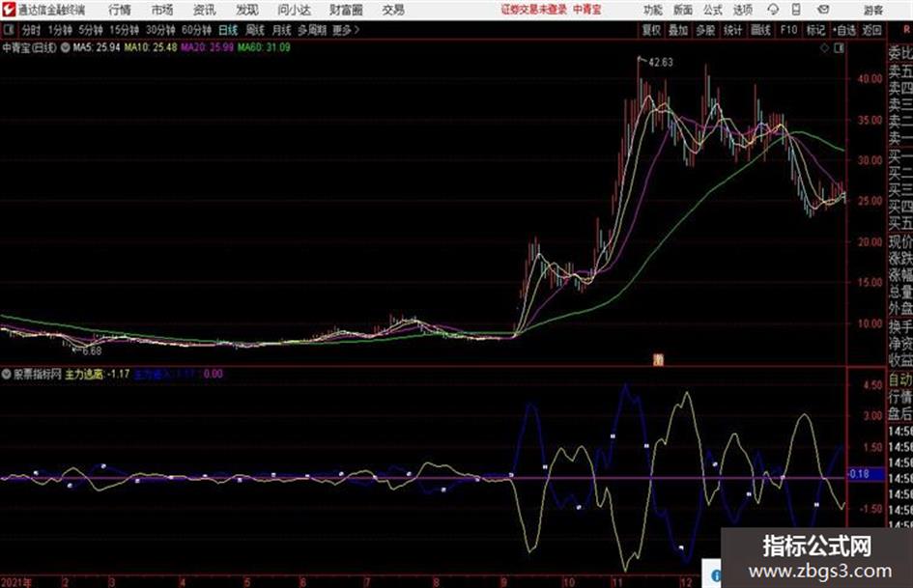Open 多周期 multi-period view
Viewport: 913px width, 588px height.
click(x=312, y=30)
